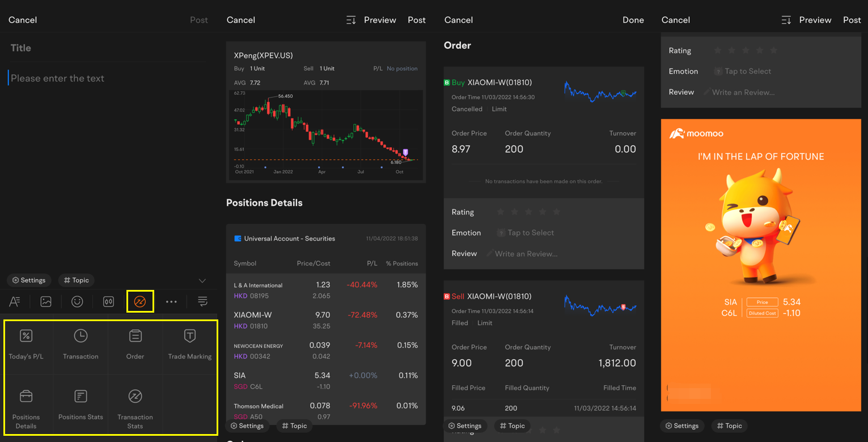
Task: Open Settings chip in the empty post editor
Action: point(29,280)
